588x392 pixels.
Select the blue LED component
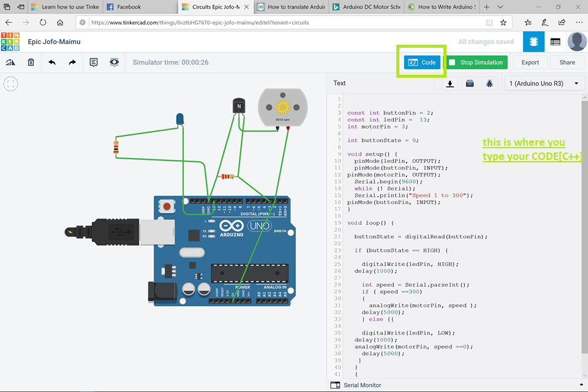point(179,119)
